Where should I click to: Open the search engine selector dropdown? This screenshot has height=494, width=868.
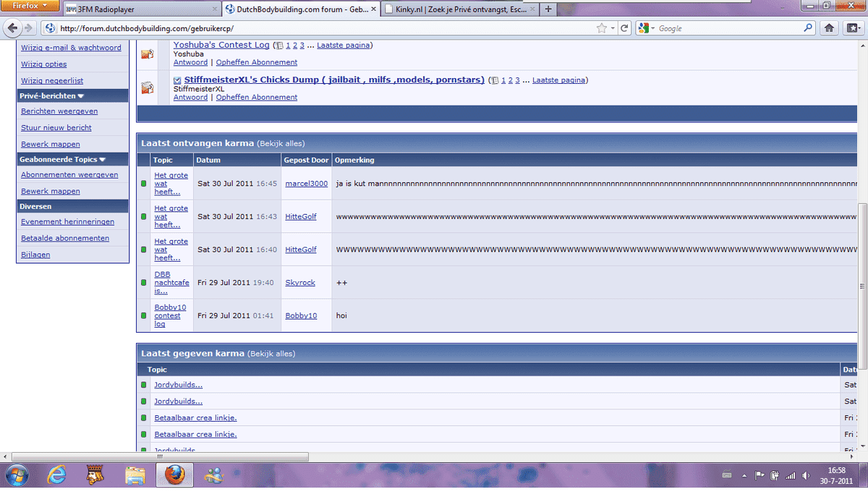647,28
